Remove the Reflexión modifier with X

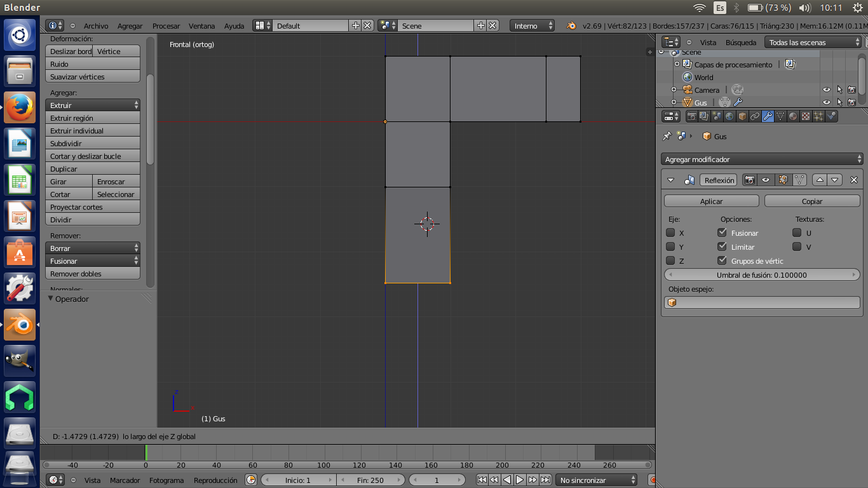pyautogui.click(x=854, y=180)
